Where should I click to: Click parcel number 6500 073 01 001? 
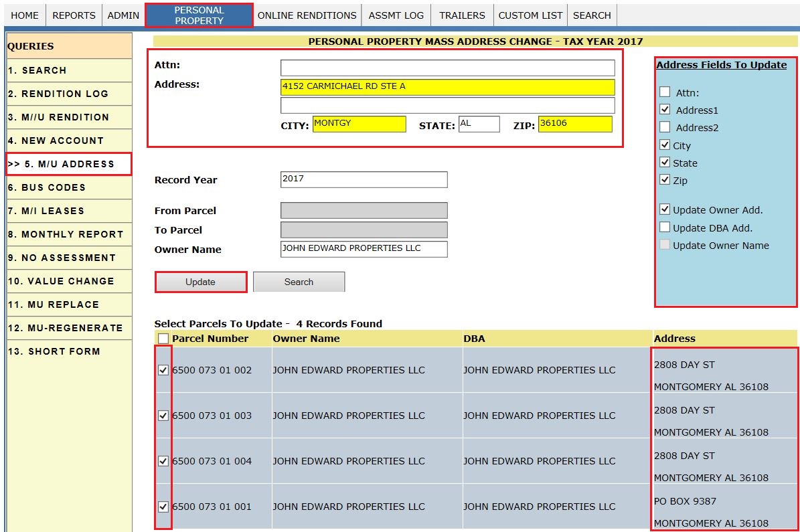click(212, 507)
